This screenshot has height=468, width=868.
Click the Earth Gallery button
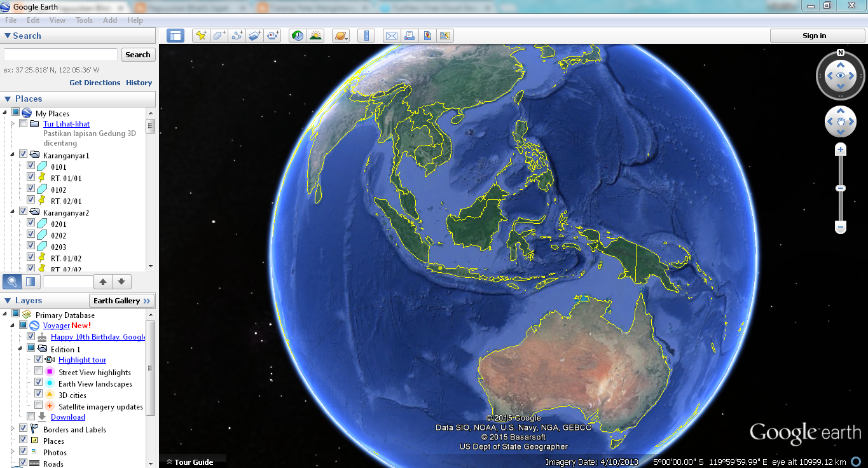(x=121, y=300)
